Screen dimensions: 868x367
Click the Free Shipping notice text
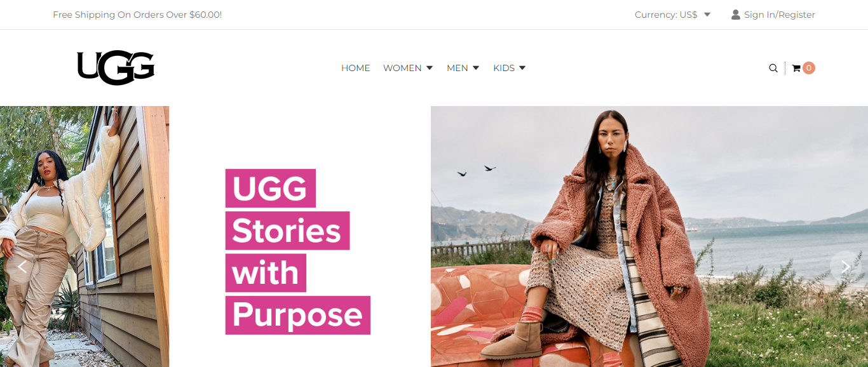pos(137,15)
